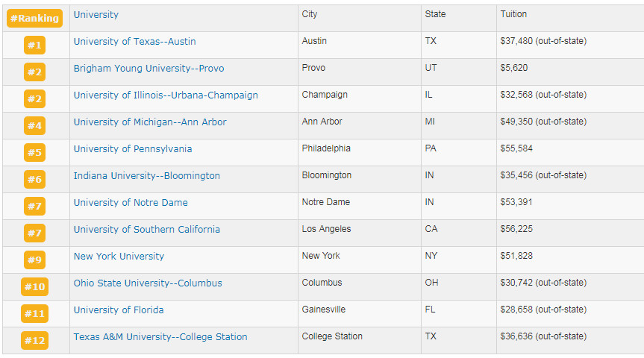Visit the Indiana University--Bloomington link
Screen dimensions: 644x358
point(147,176)
